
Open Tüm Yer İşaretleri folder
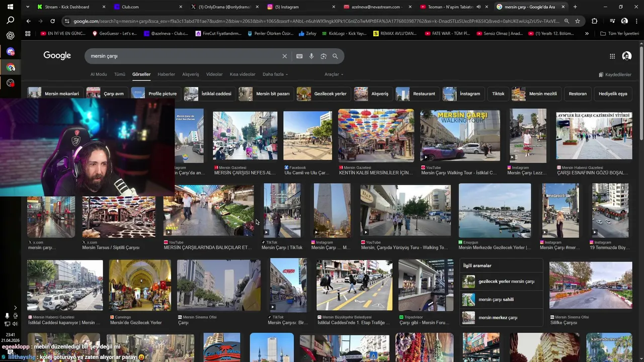620,34
